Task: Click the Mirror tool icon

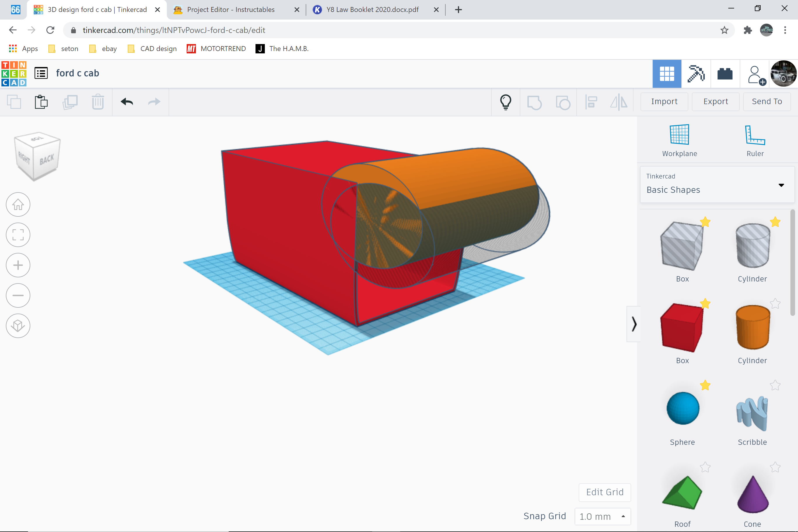Action: tap(619, 102)
